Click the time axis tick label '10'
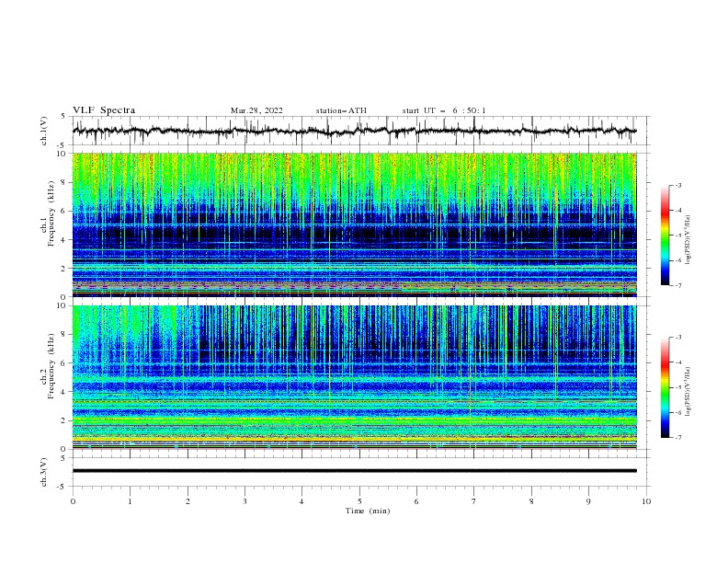Screen dimensions: 728x563 (x=646, y=501)
